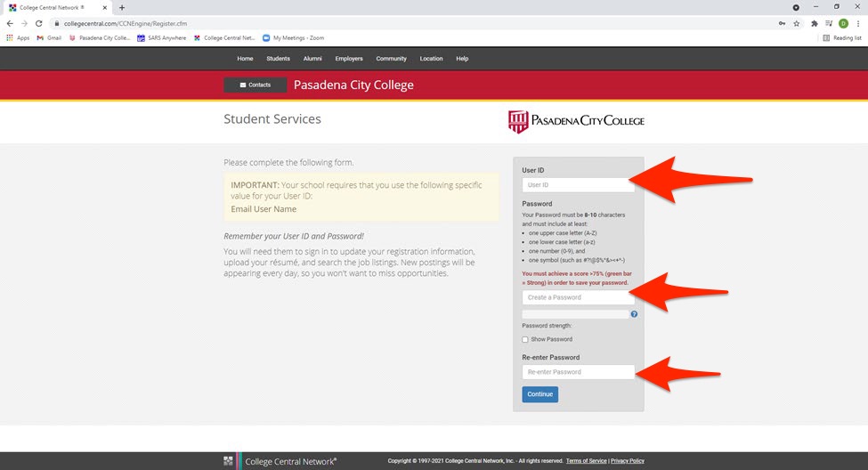Screen dimensions: 868x470
Task: Open the green profile avatar
Action: tap(844, 23)
